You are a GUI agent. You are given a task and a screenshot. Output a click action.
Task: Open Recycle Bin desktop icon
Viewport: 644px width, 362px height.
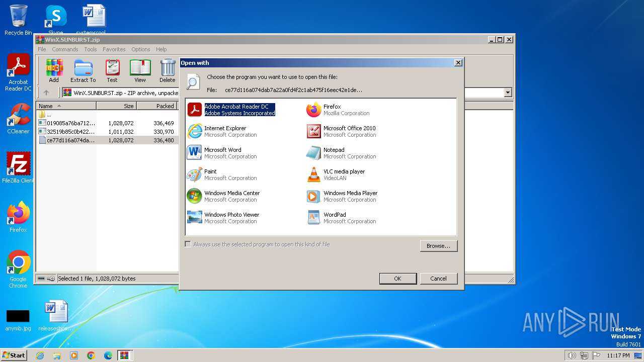click(18, 20)
